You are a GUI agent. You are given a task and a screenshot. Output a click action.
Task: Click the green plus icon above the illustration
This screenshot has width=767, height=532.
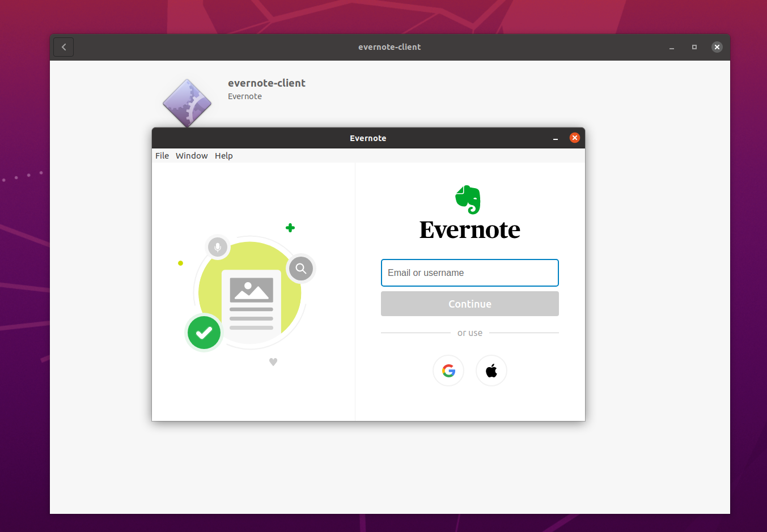click(x=290, y=228)
